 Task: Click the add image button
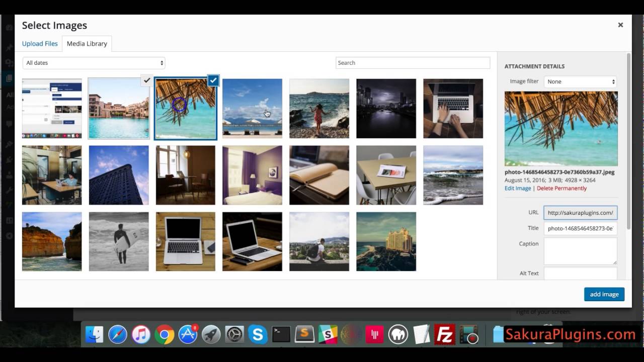[x=604, y=294]
